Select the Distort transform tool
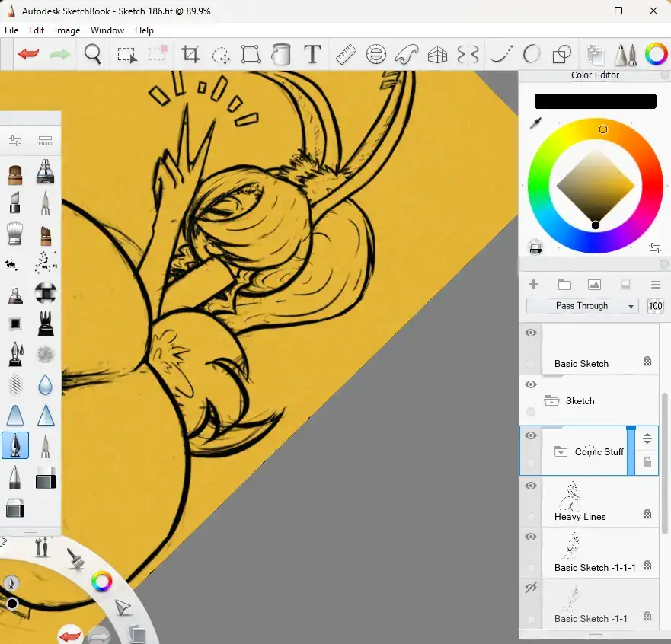Screen dimensions: 671x644 click(251, 54)
